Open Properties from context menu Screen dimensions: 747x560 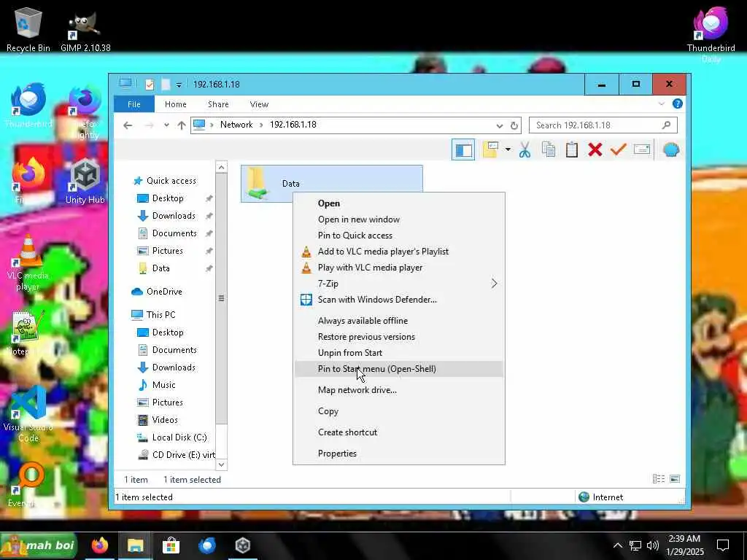(399, 454)
